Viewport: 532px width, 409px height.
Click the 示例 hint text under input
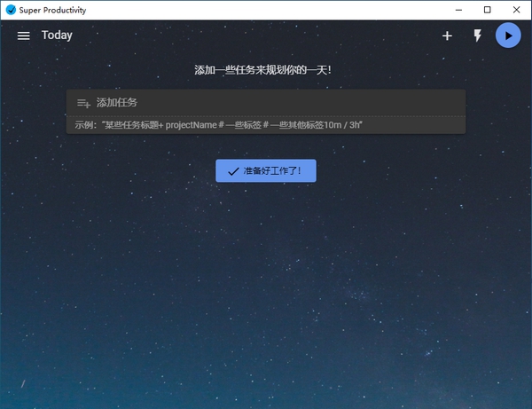(218, 125)
